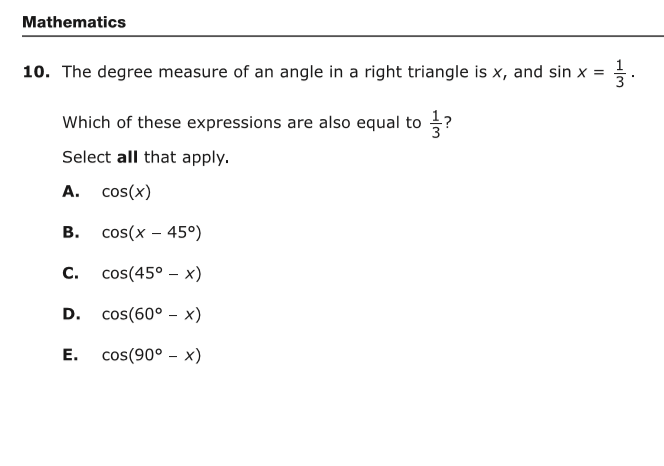Image resolution: width=664 pixels, height=466 pixels.
Task: Select answer choice letter A
Action: coord(71,191)
